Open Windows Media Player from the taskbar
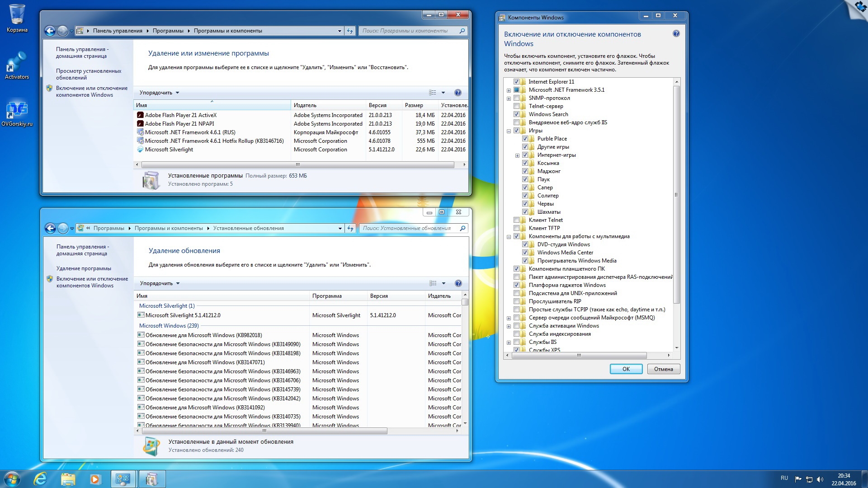 [x=95, y=479]
